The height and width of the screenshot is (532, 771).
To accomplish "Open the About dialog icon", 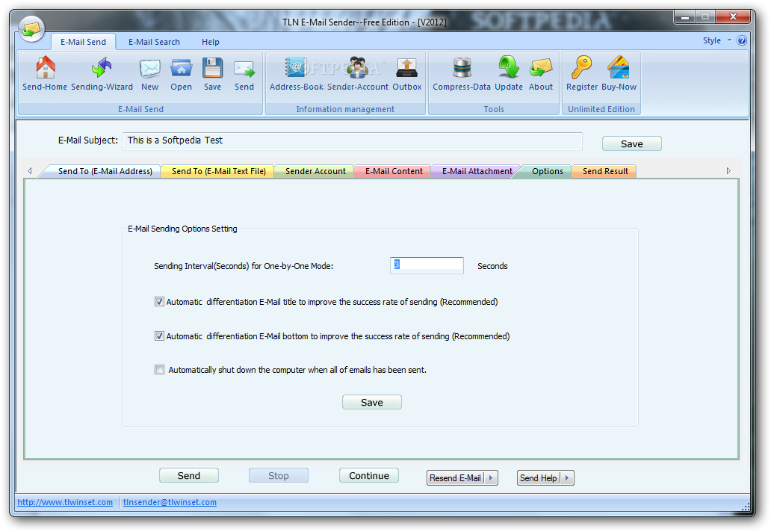I will 541,68.
